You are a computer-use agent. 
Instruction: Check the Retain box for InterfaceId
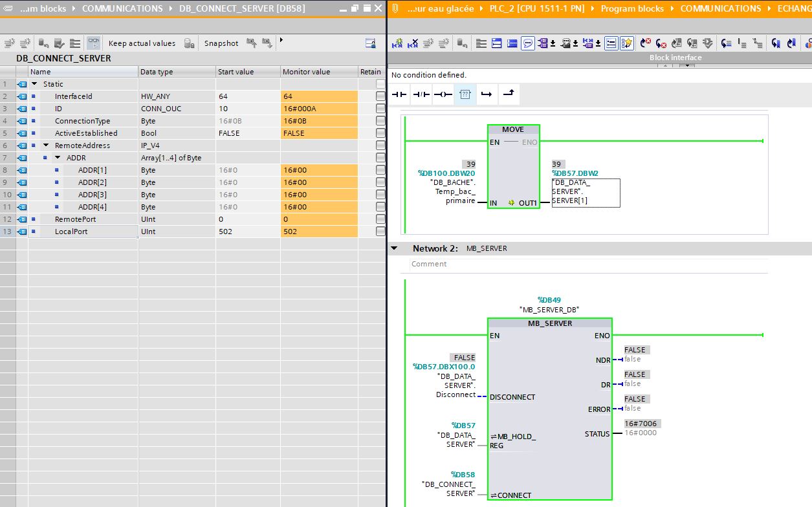[x=380, y=96]
